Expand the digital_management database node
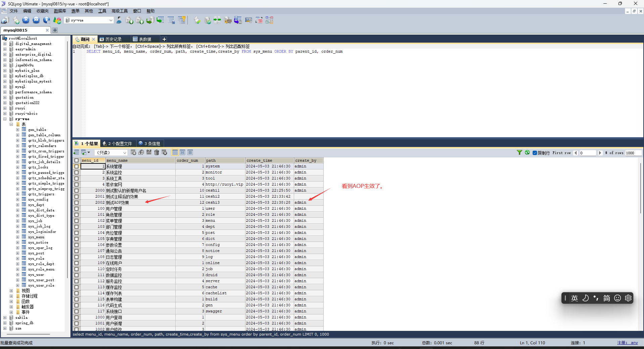Image resolution: width=644 pixels, height=349 pixels. click(x=5, y=44)
